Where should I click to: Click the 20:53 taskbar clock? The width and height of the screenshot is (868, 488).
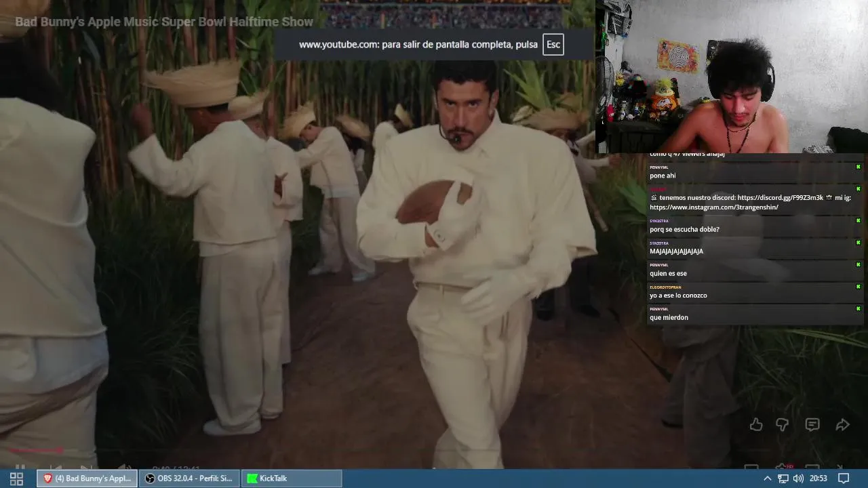tap(818, 479)
